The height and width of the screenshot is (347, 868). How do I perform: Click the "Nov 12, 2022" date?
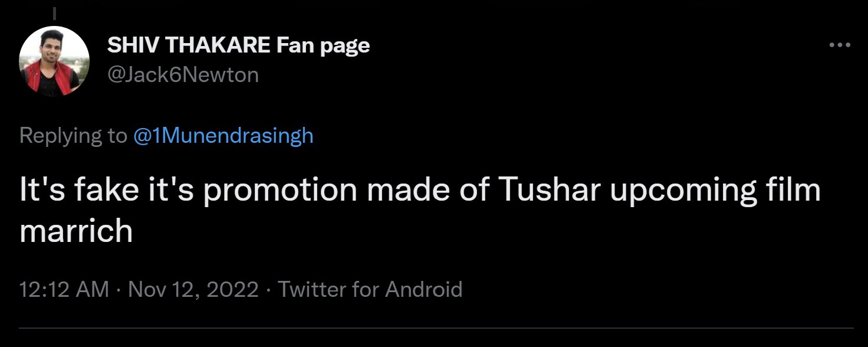click(x=193, y=290)
